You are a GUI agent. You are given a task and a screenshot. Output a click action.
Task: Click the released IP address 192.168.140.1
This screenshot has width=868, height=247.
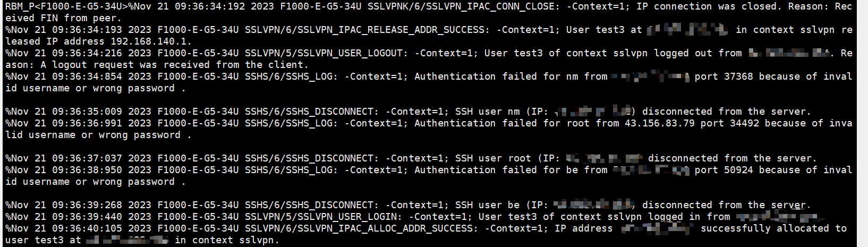point(150,41)
